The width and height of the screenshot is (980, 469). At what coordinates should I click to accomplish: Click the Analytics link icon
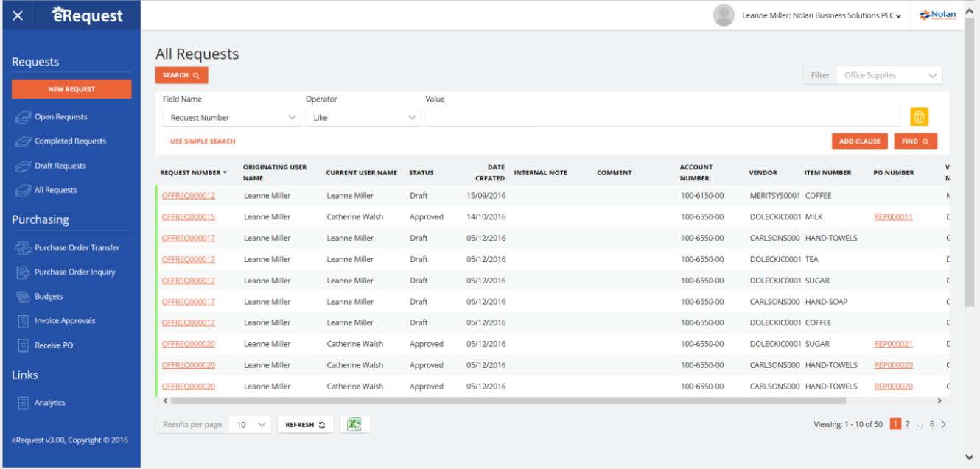tap(23, 403)
